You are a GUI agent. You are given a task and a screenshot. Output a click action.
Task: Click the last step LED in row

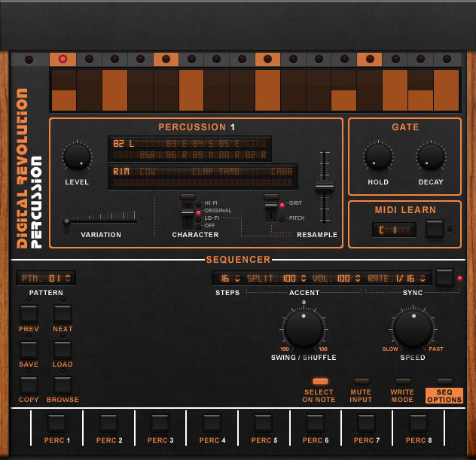pos(447,59)
